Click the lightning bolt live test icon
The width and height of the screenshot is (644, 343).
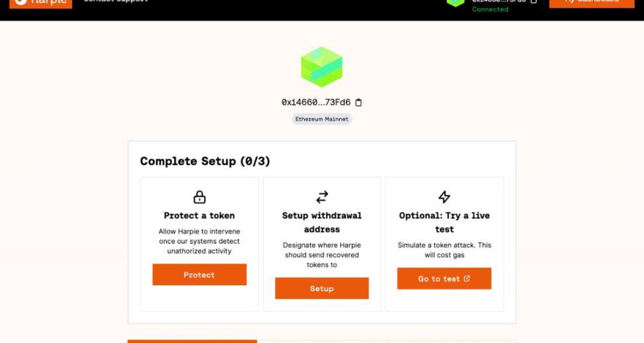(x=445, y=197)
